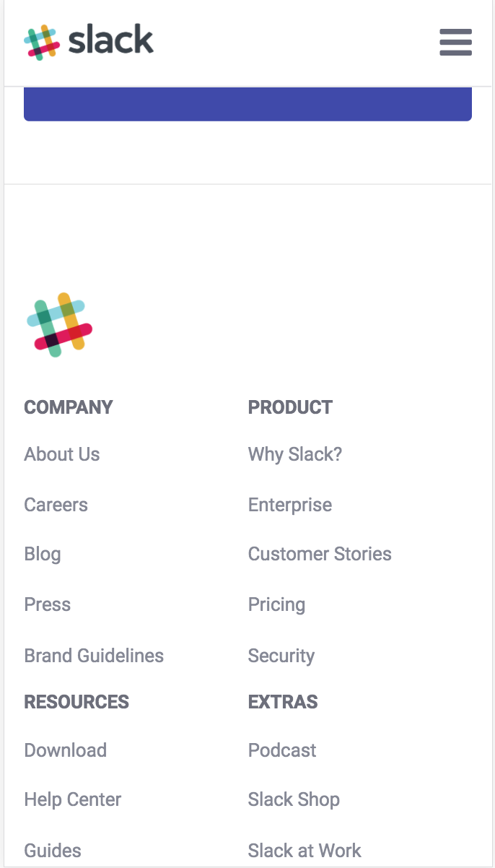Go to the Download page
Viewport: 495px width, 868px height.
point(66,750)
